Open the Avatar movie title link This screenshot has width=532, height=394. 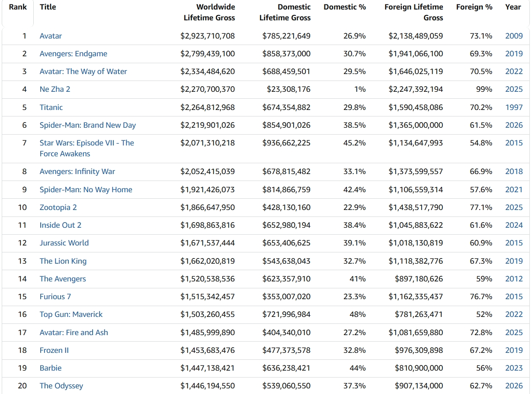click(x=51, y=36)
